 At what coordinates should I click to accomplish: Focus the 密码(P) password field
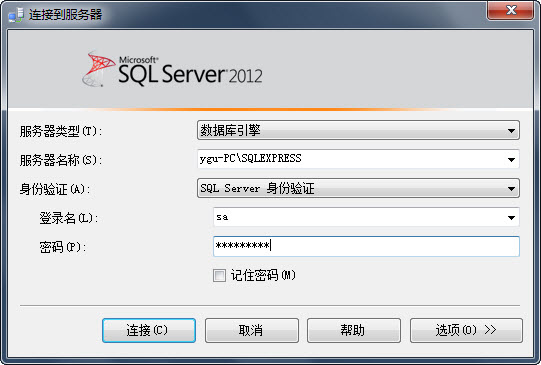tap(366, 246)
